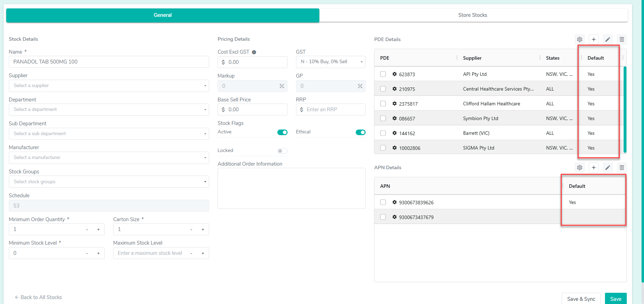644x304 pixels.
Task: Add a new PDE with the plus icon
Action: [594, 39]
